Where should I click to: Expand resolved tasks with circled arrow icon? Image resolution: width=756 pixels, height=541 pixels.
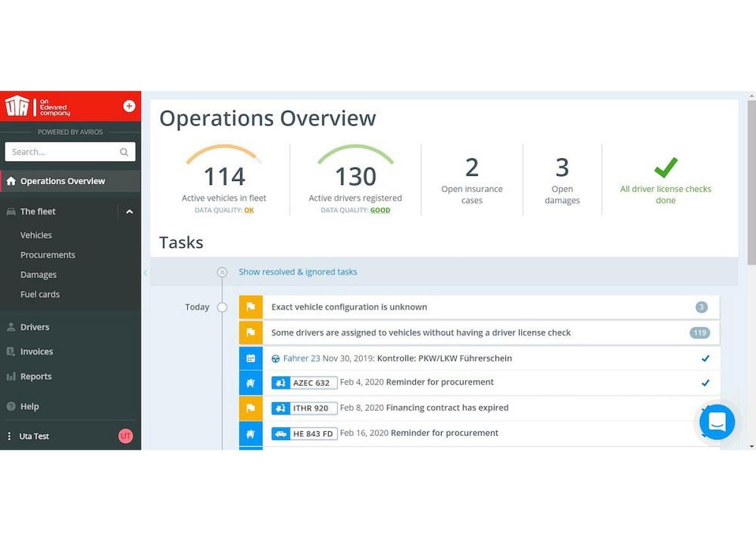click(222, 272)
